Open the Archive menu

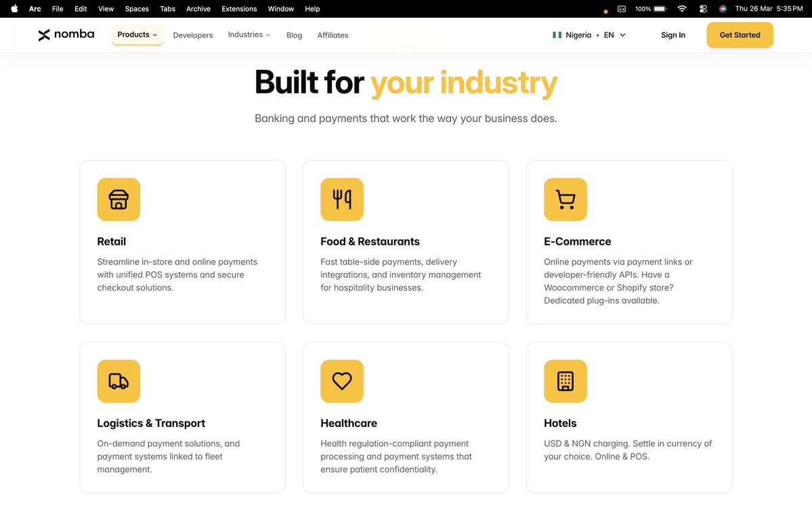click(198, 9)
